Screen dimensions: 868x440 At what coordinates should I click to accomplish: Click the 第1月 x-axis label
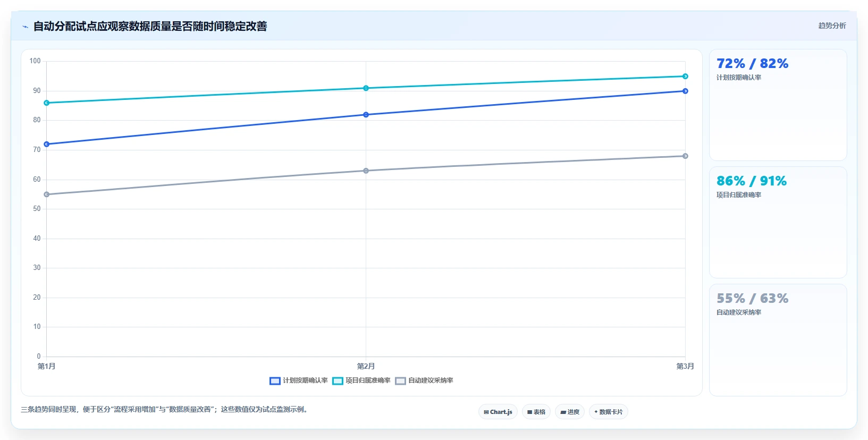point(47,366)
